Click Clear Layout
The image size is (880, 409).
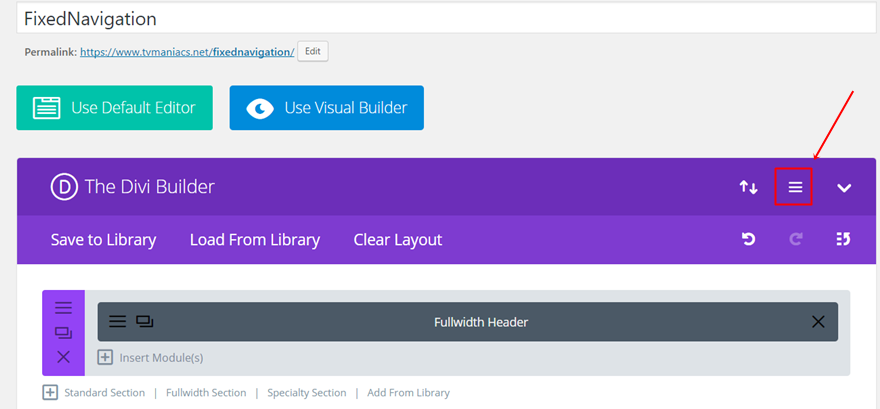pyautogui.click(x=398, y=240)
